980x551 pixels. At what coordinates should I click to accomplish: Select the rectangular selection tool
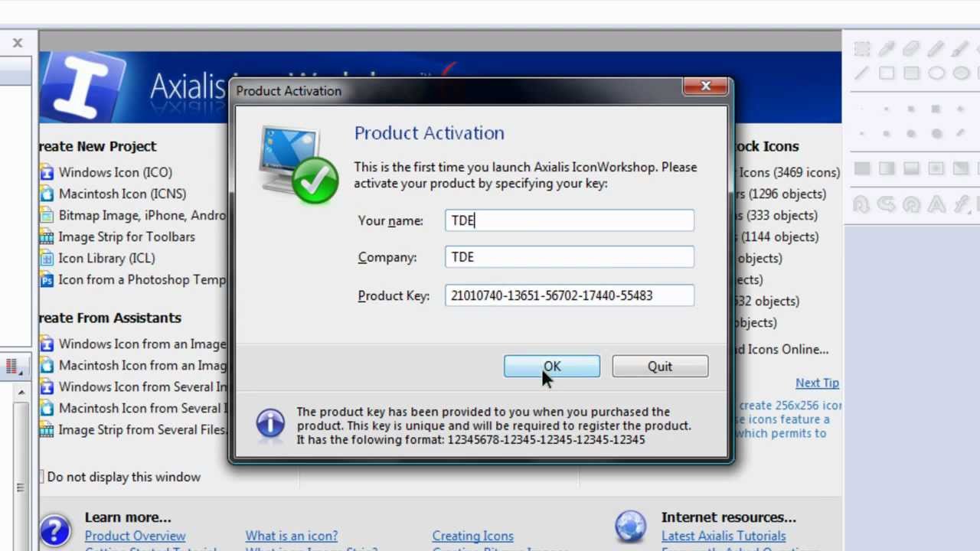861,48
